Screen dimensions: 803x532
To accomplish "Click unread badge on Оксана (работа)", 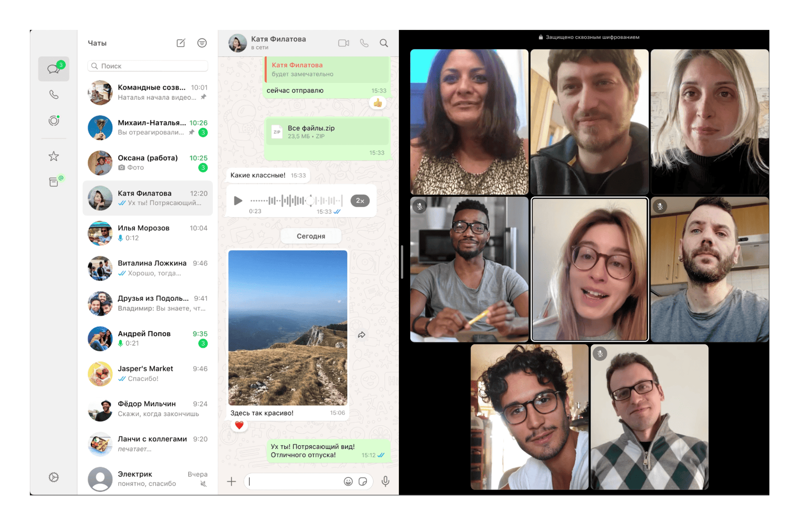I will pyautogui.click(x=203, y=168).
